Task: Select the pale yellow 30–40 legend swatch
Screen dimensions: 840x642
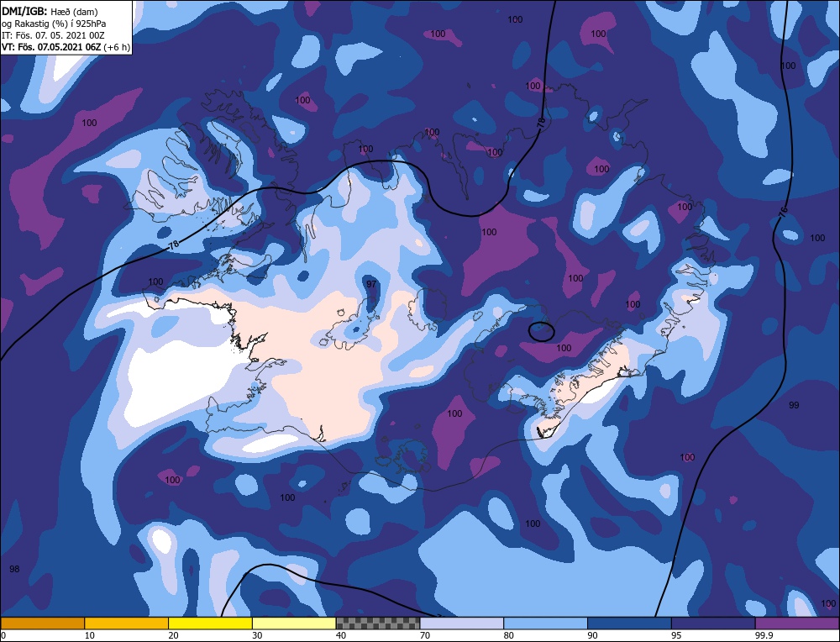Action: pos(294,623)
